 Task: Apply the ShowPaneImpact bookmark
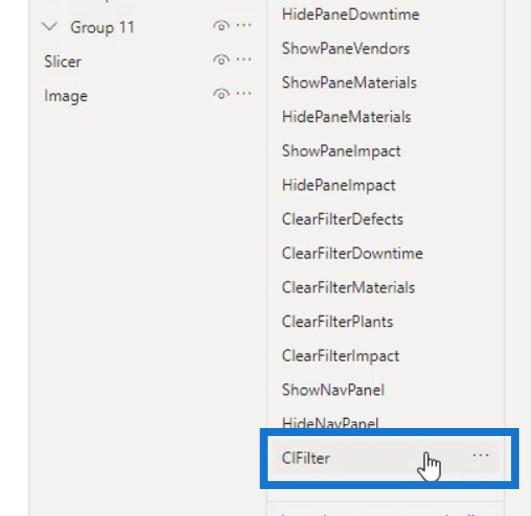tap(341, 151)
